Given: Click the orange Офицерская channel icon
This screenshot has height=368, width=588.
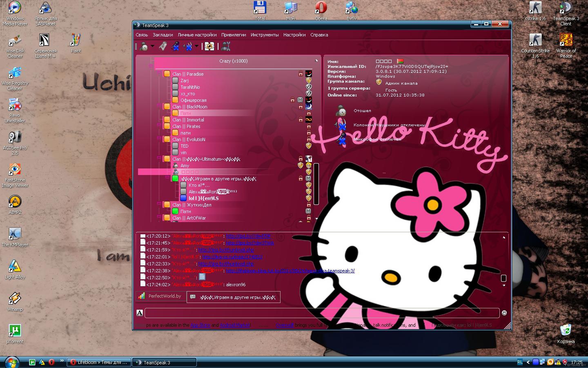Looking at the screenshot, I should point(175,100).
